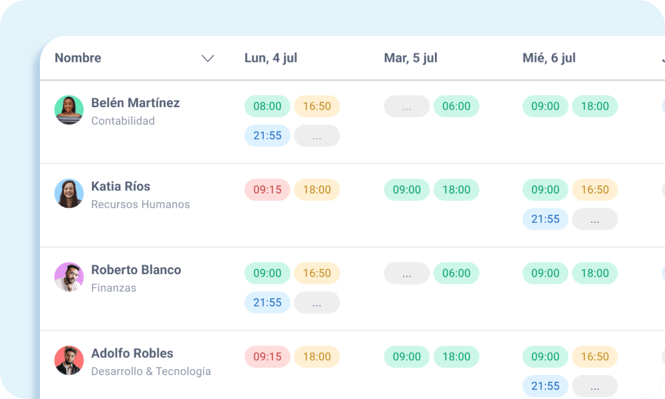Click the Nombre column header label

[78, 58]
